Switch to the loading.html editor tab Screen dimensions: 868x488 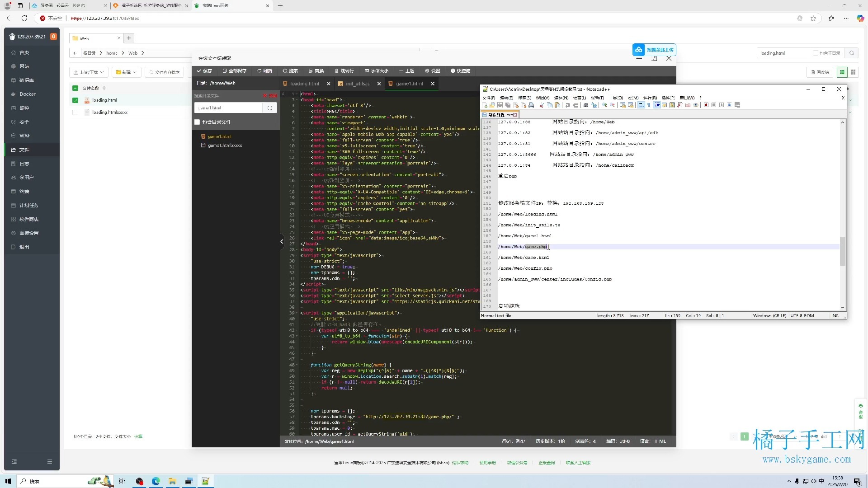point(304,84)
